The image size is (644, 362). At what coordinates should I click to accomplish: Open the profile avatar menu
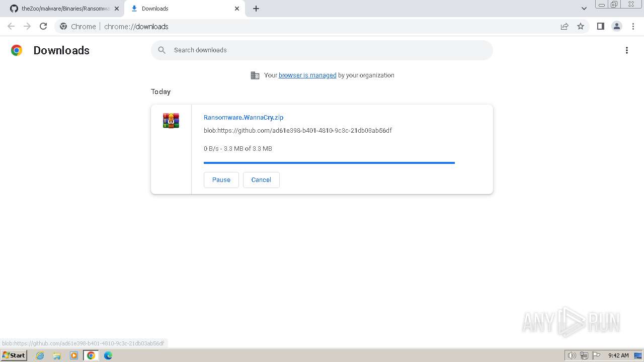[x=617, y=27]
